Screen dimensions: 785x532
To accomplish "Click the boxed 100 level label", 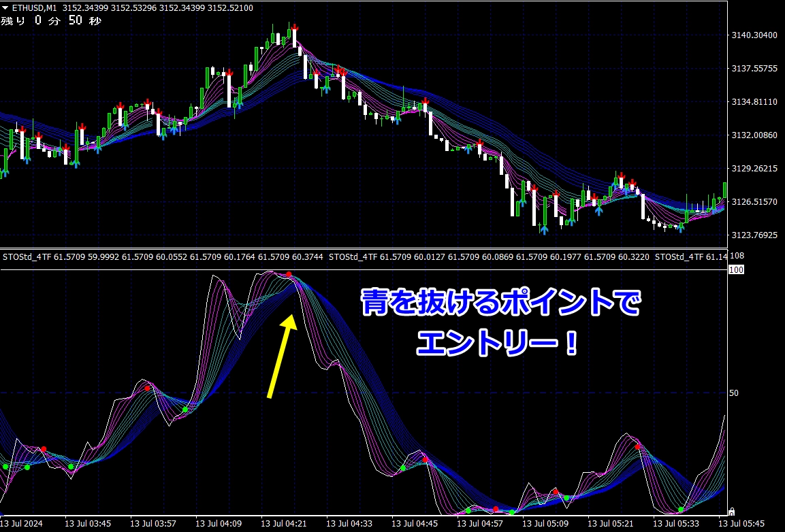I will click(735, 270).
